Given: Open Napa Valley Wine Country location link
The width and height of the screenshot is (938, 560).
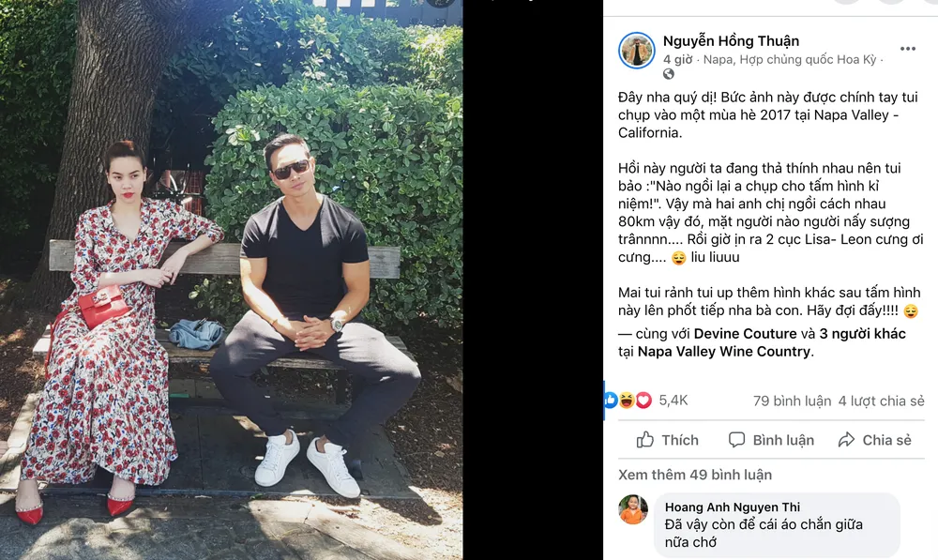Looking at the screenshot, I should [x=724, y=352].
